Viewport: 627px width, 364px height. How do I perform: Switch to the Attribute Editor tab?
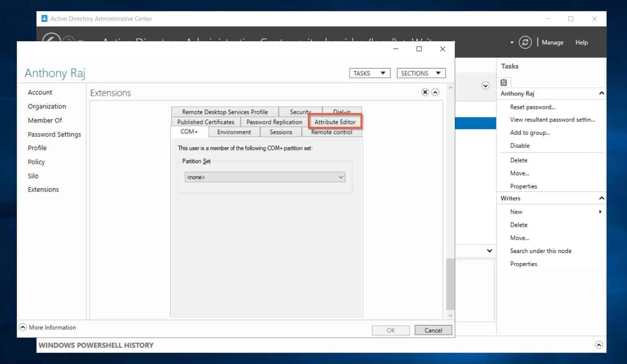pos(335,122)
